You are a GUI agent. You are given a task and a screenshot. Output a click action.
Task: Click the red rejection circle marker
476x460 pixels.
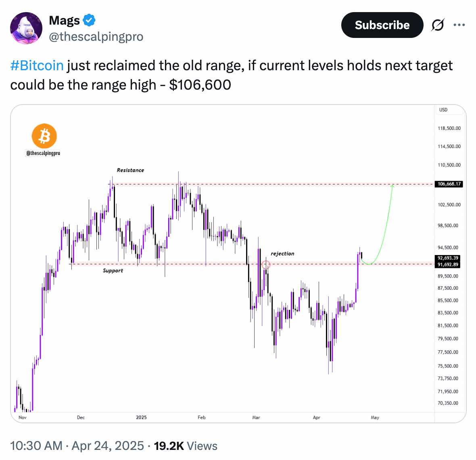(x=266, y=264)
